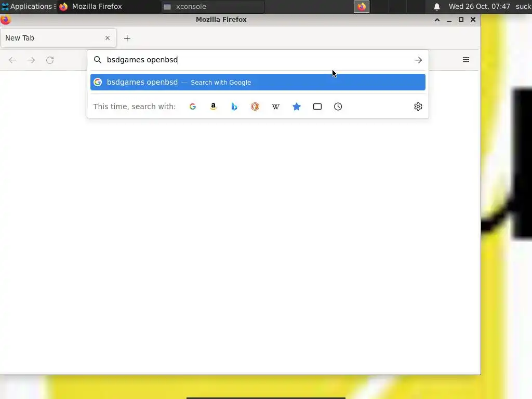This screenshot has height=399, width=532.
Task: Search open tabs icon
Action: [317, 107]
